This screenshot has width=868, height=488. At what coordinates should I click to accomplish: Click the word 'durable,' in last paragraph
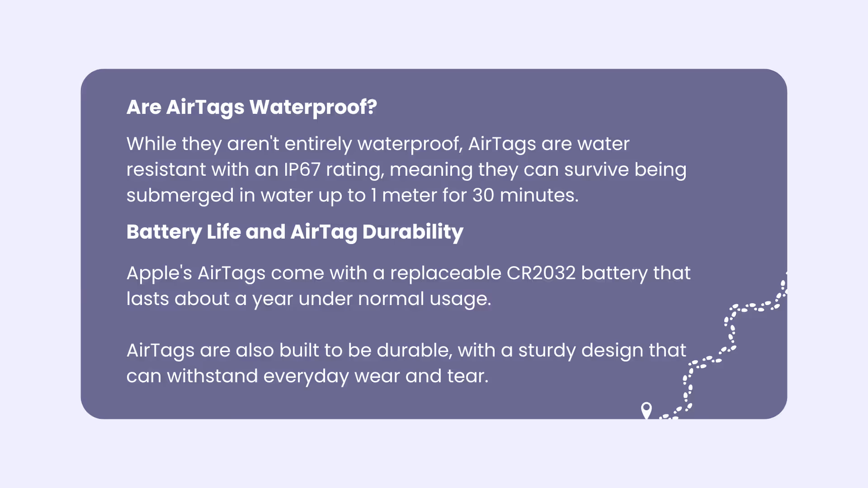(415, 350)
